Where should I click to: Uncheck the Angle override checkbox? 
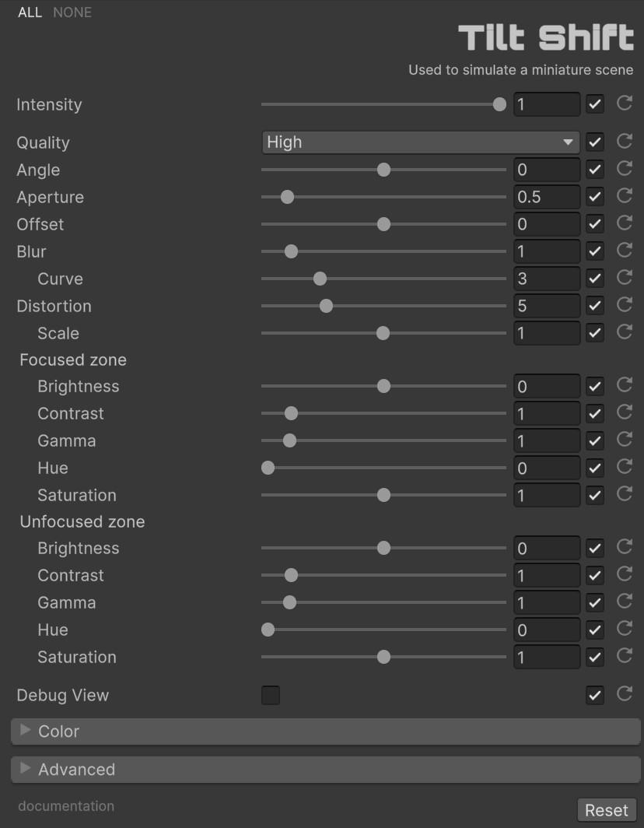(595, 170)
